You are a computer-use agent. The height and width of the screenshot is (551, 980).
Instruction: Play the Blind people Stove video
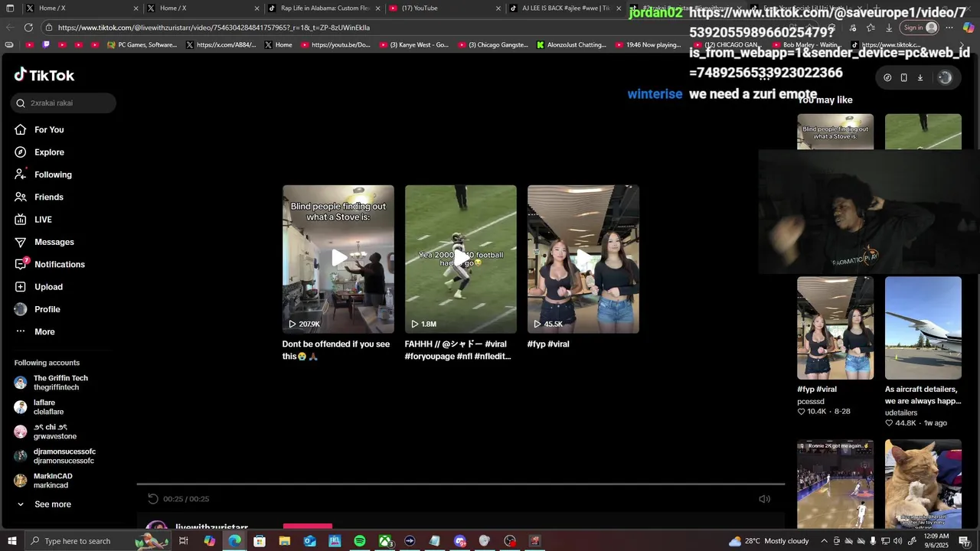coord(338,259)
